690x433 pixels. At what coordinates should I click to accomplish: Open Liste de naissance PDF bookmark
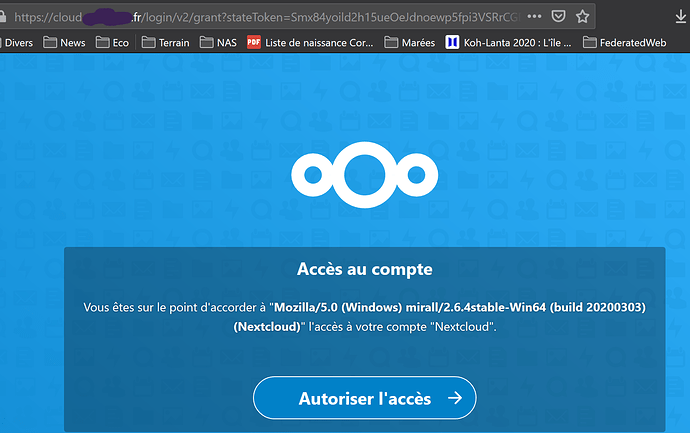tap(310, 43)
